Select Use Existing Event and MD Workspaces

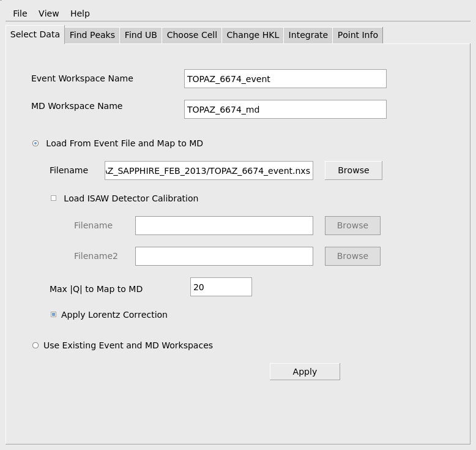(x=35, y=345)
